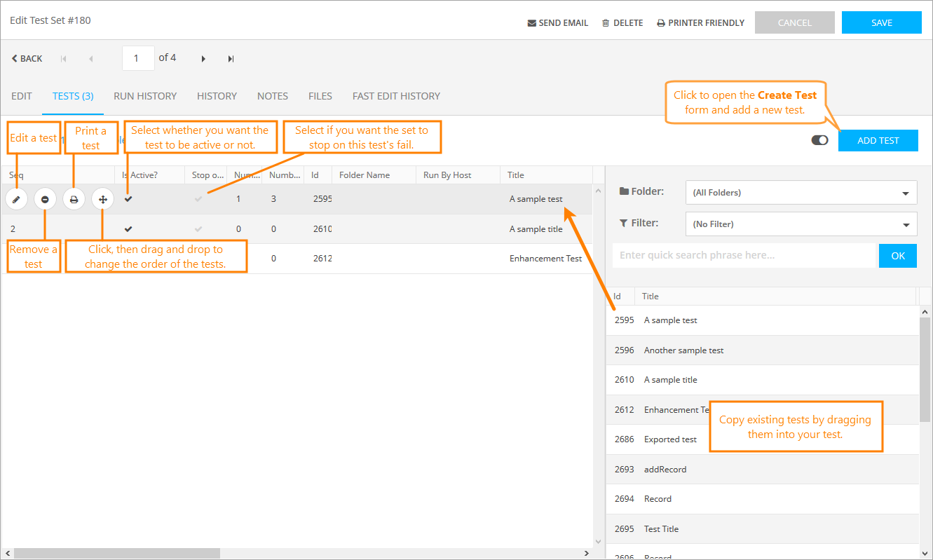Open the Run History tab
Screen dimensions: 933x560
coord(145,96)
